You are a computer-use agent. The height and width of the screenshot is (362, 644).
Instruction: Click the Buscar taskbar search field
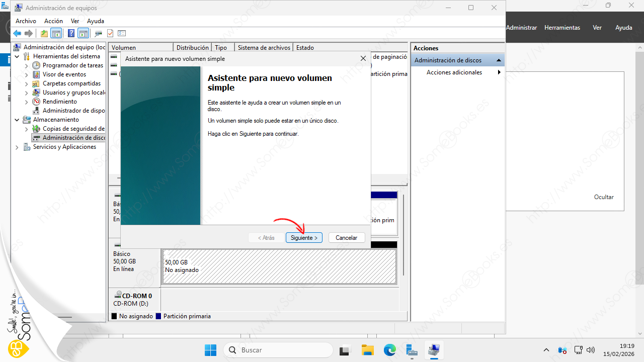coord(278,350)
